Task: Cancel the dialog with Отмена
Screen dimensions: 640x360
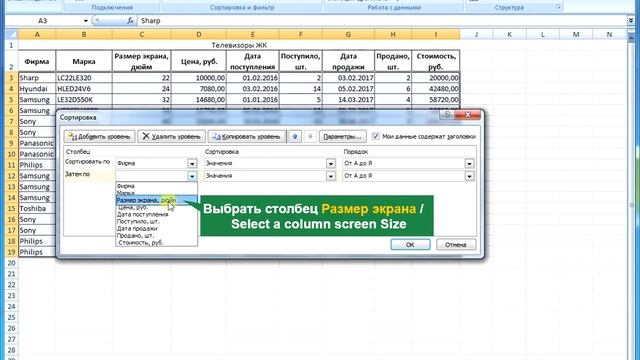Action: (x=456, y=244)
